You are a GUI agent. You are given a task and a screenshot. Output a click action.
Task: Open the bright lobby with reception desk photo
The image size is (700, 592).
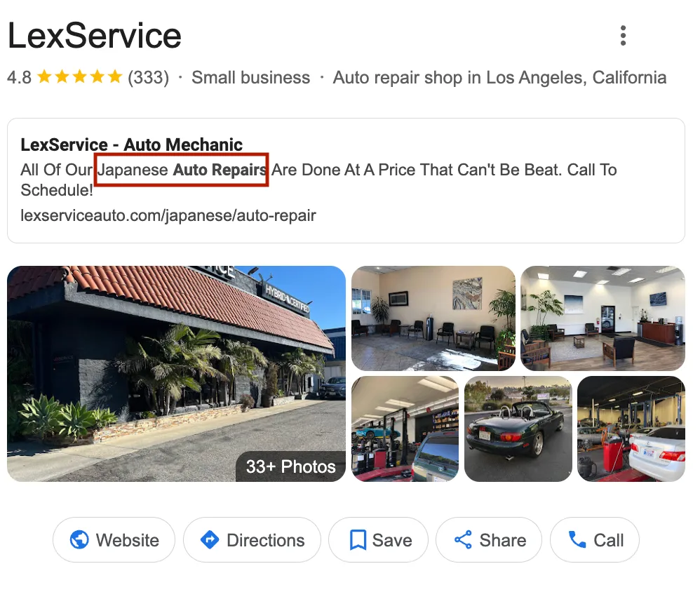click(603, 318)
